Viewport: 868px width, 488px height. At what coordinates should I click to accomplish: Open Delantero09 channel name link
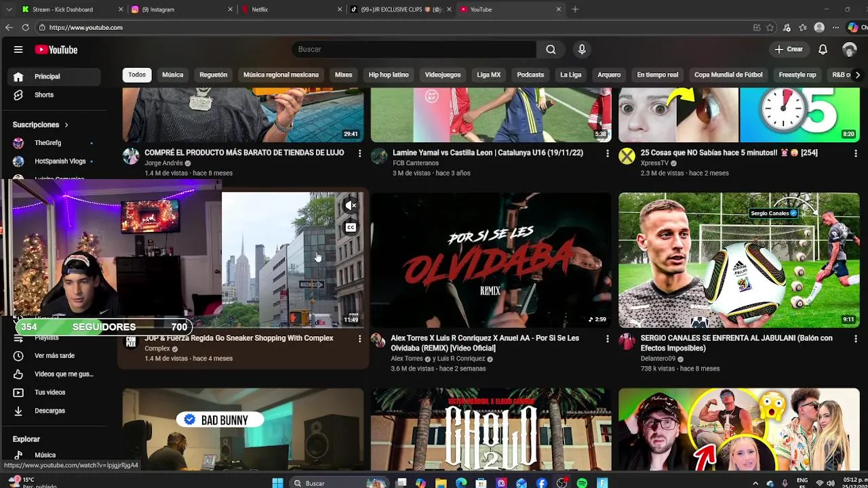(x=658, y=359)
